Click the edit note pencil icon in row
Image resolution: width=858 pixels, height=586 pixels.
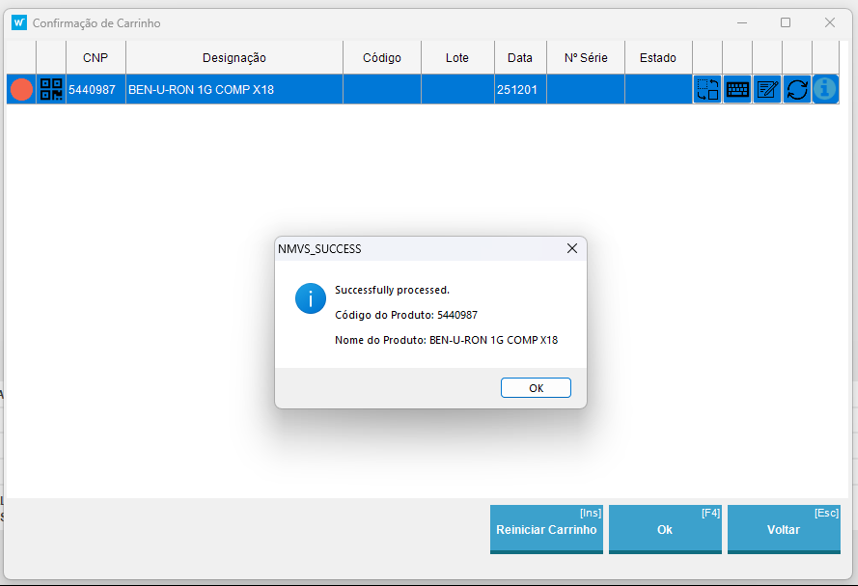(767, 89)
